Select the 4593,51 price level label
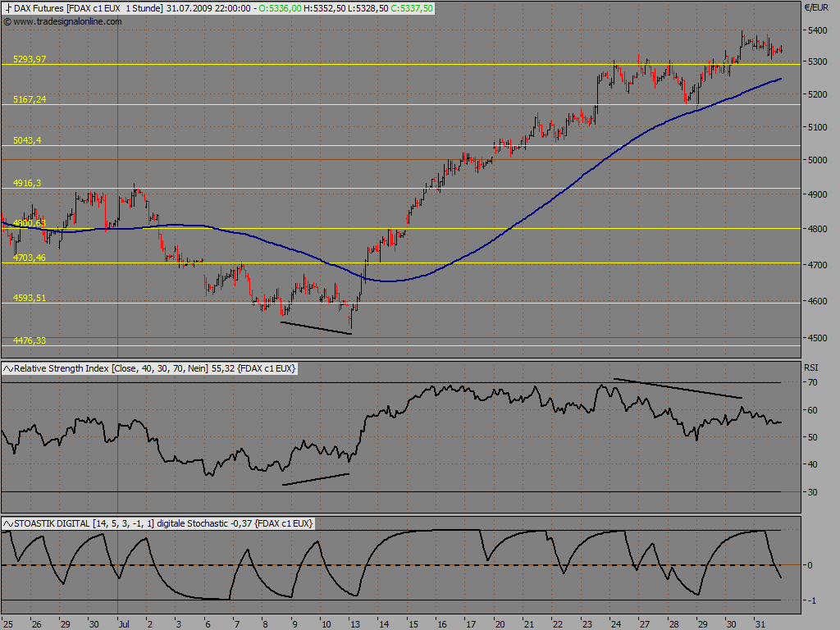840x630 pixels. [x=30, y=299]
